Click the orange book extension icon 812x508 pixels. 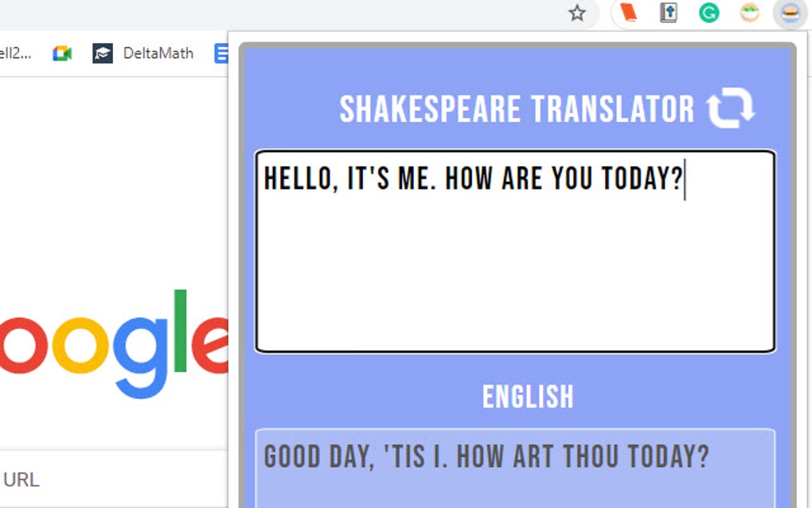click(x=629, y=13)
